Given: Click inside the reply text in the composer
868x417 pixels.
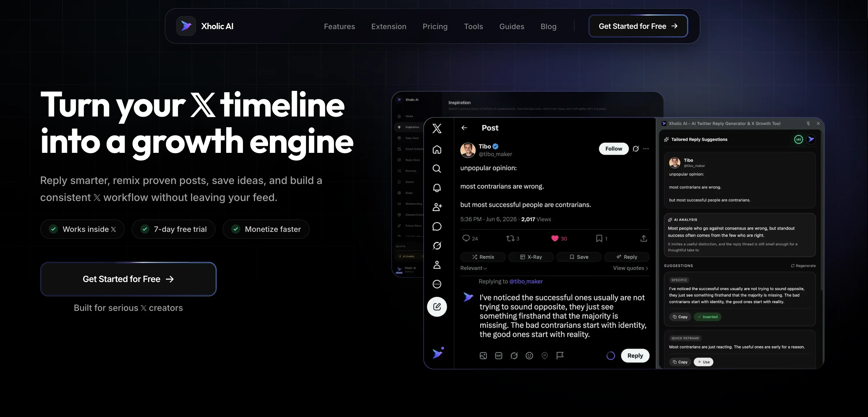Looking at the screenshot, I should click(563, 315).
